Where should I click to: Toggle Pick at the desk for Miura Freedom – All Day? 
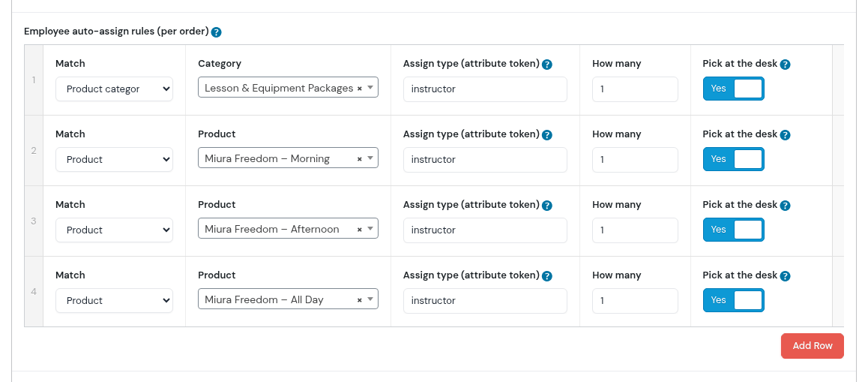734,300
